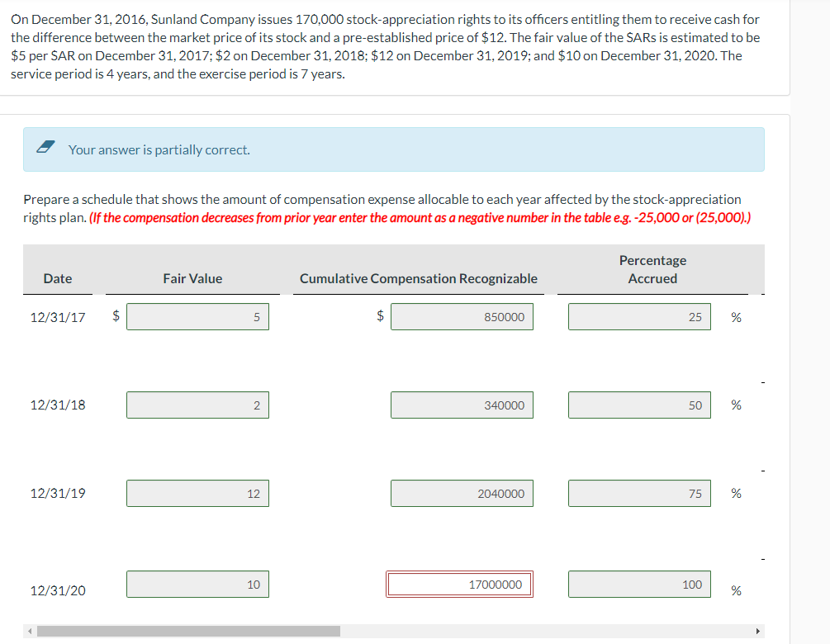Click the Percentage Accrued field showing 50
830x644 pixels.
pos(639,405)
